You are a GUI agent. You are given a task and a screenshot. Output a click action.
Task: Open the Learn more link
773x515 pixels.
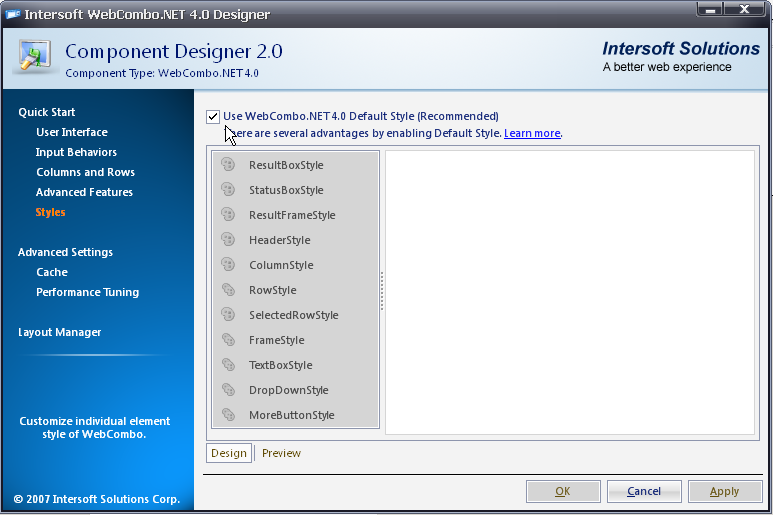532,133
